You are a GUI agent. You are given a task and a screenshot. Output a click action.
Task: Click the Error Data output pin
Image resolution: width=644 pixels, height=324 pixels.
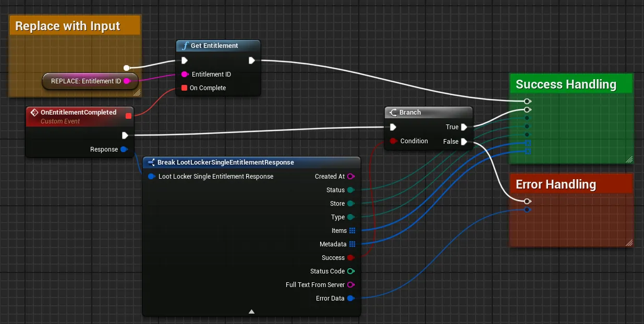(351, 298)
